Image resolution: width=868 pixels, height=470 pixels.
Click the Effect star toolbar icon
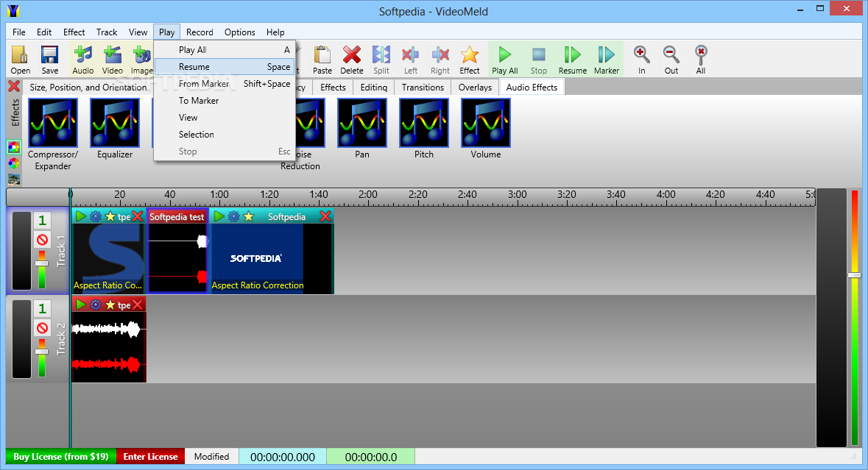[470, 60]
